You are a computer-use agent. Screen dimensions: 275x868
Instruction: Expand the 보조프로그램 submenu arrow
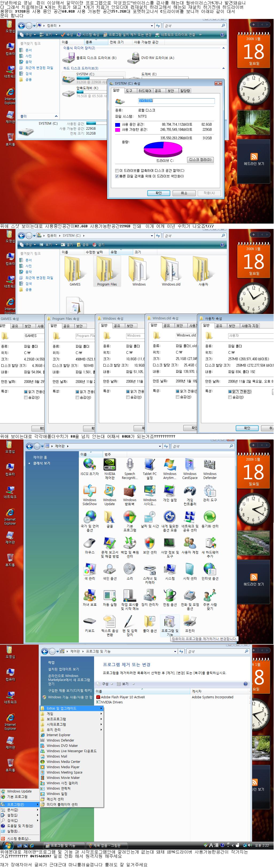[101, 719]
